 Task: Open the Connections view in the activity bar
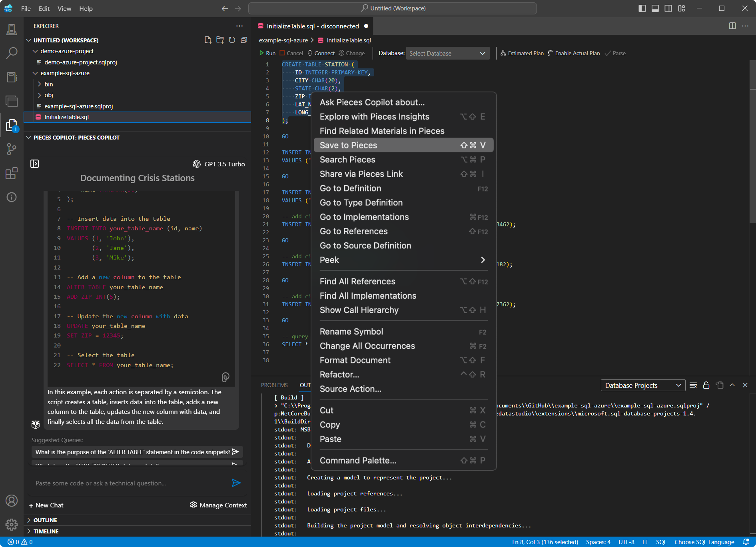coord(12,30)
